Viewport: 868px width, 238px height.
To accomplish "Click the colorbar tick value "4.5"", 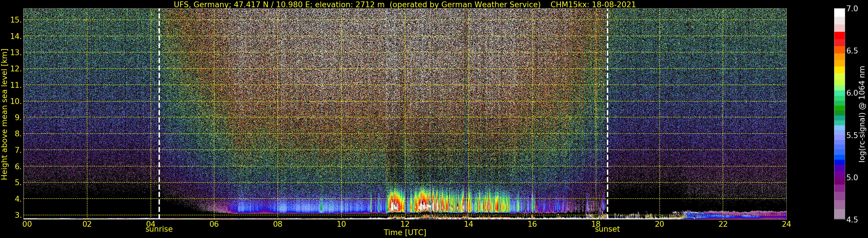I will 852,220.
